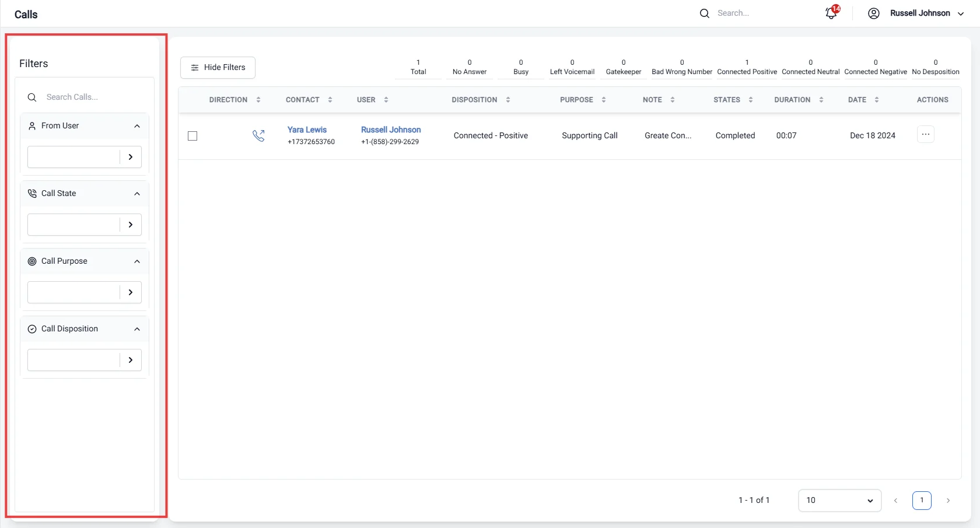Image resolution: width=980 pixels, height=528 pixels.
Task: Select the No Answer tab
Action: [x=470, y=67]
